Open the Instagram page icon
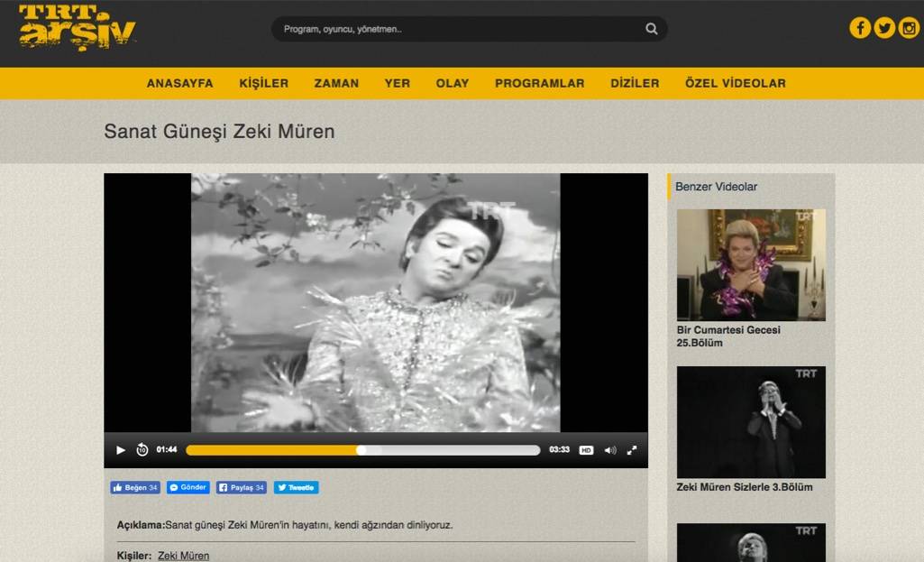The height and width of the screenshot is (562, 924). click(x=909, y=28)
